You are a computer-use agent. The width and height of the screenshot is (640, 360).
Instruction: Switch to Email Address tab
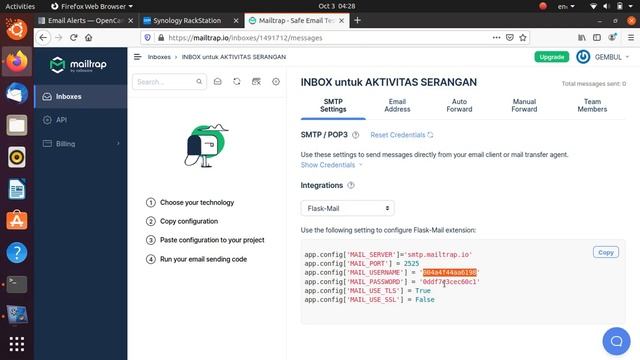(x=397, y=106)
